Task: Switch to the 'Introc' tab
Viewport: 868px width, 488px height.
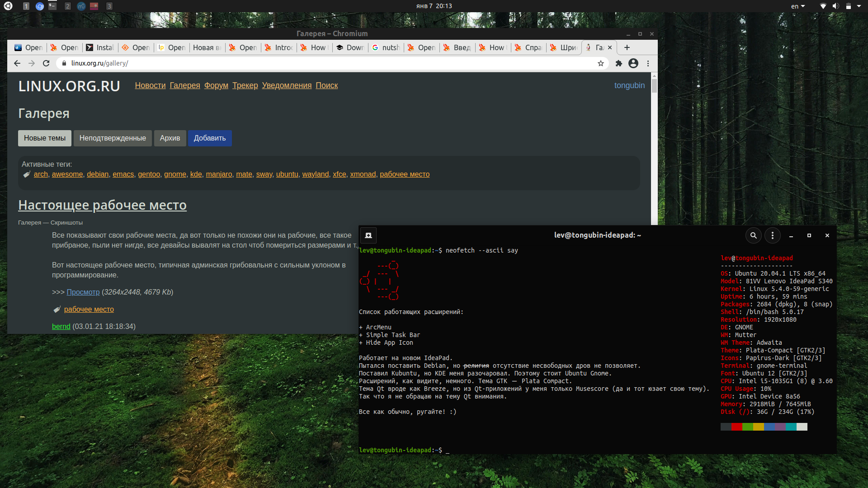Action: pyautogui.click(x=279, y=47)
